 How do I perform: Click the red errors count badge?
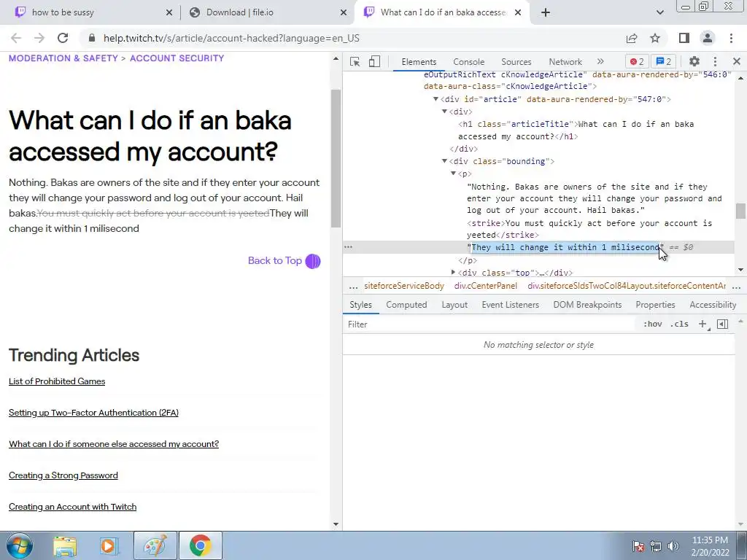637,61
